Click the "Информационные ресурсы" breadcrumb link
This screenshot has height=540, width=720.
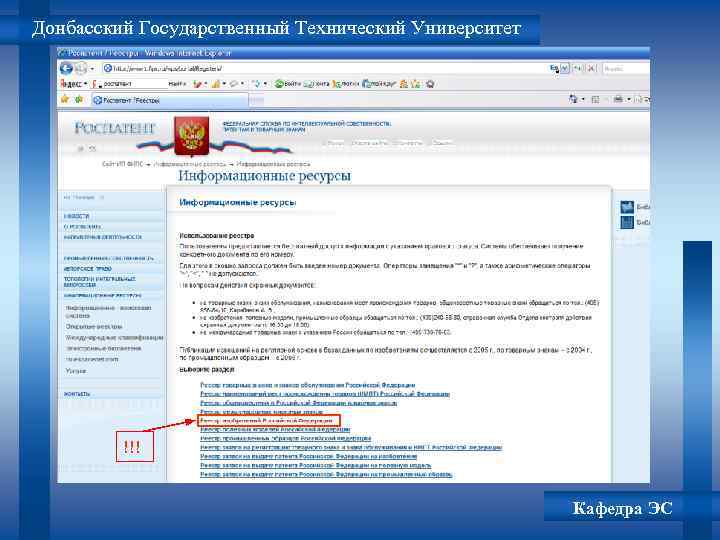(x=190, y=164)
